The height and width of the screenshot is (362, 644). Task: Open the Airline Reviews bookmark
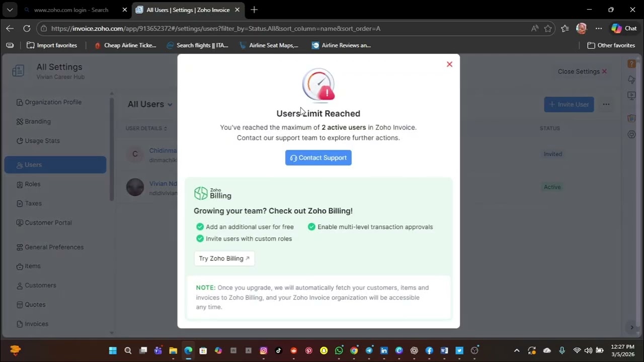pos(342,45)
